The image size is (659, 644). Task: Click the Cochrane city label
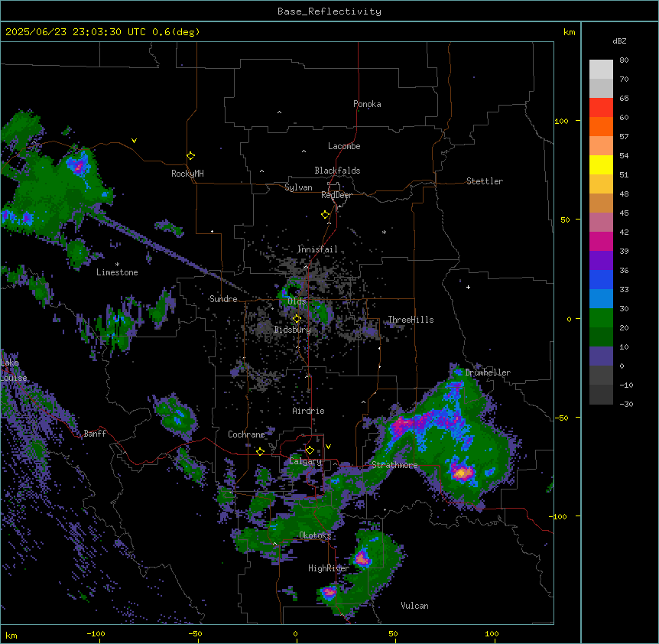pos(246,434)
